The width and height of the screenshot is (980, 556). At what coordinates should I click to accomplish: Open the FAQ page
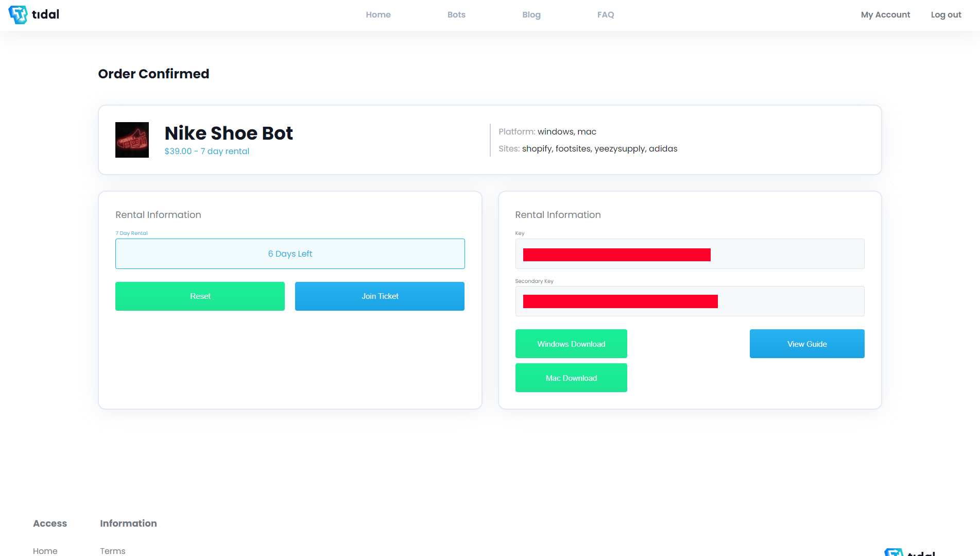point(605,15)
